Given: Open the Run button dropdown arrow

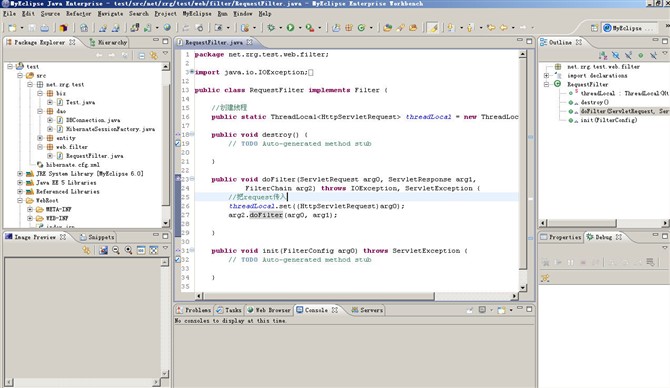Looking at the screenshot, I should [x=300, y=28].
